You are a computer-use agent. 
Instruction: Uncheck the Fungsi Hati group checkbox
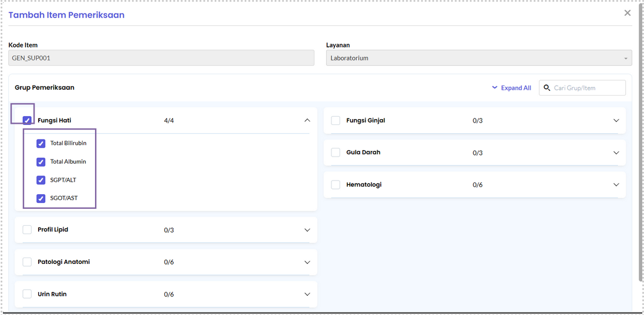(27, 120)
